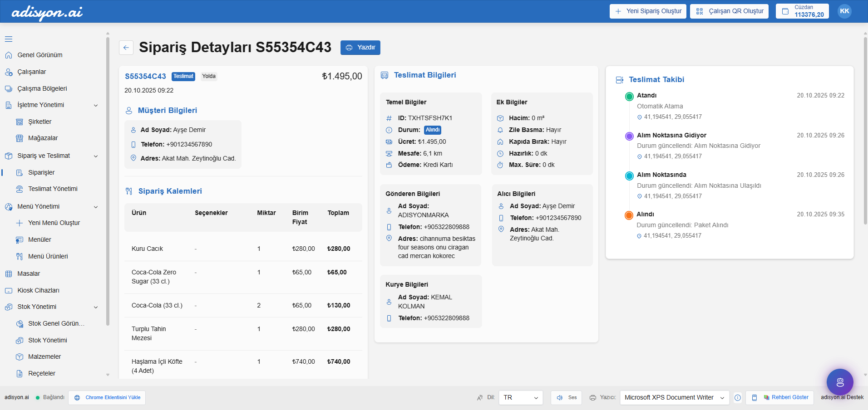Open the Yazıcı printer dropdown
The image size is (868, 410).
coord(674,398)
